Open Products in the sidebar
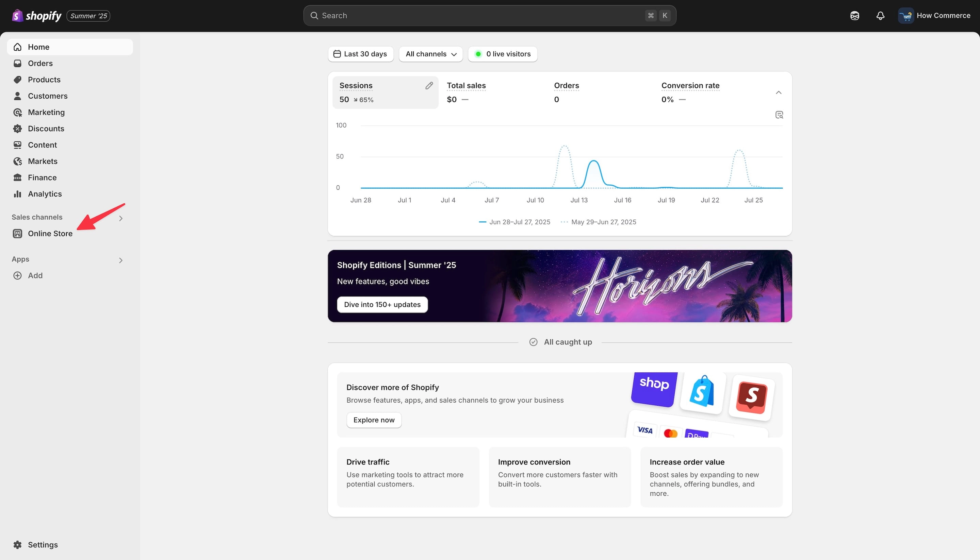Viewport: 980px width, 560px height. [70, 80]
